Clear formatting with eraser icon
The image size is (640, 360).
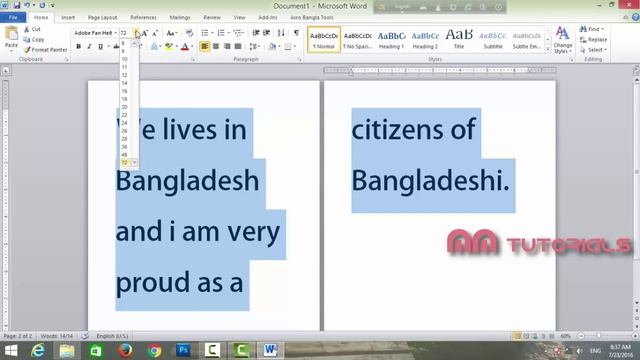(189, 33)
